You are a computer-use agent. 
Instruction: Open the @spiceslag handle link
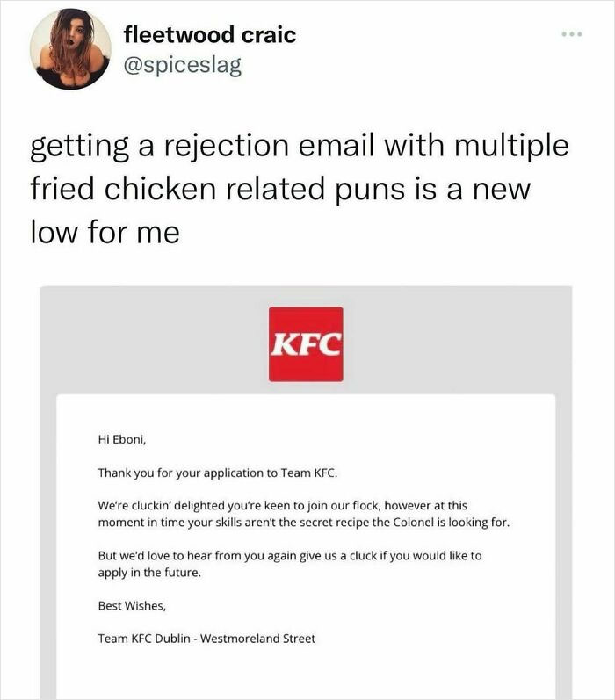pos(181,63)
